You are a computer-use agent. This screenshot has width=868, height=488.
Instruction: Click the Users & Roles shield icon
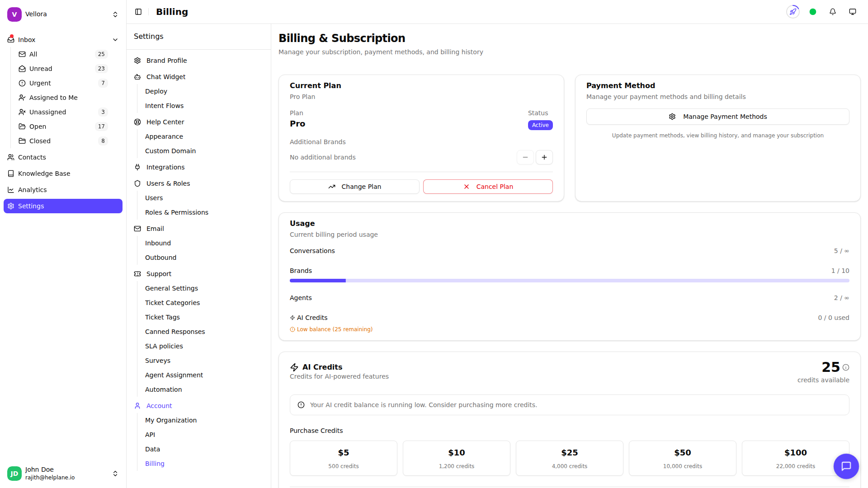(137, 183)
